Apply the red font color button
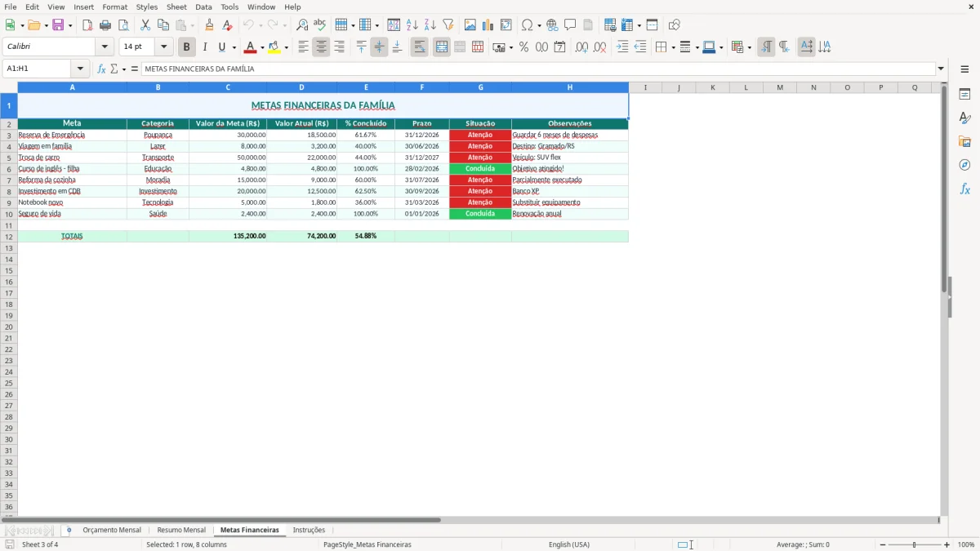The image size is (980, 551). [251, 47]
